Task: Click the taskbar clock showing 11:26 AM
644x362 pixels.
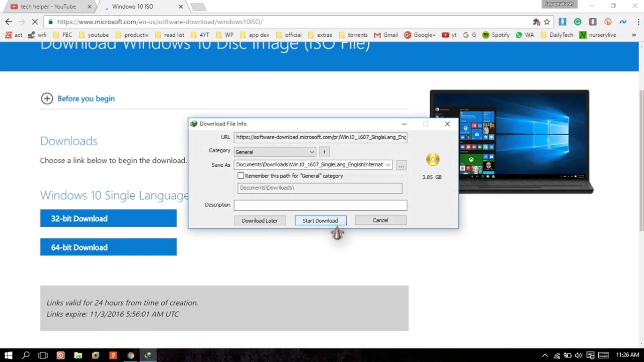Action: (627, 355)
